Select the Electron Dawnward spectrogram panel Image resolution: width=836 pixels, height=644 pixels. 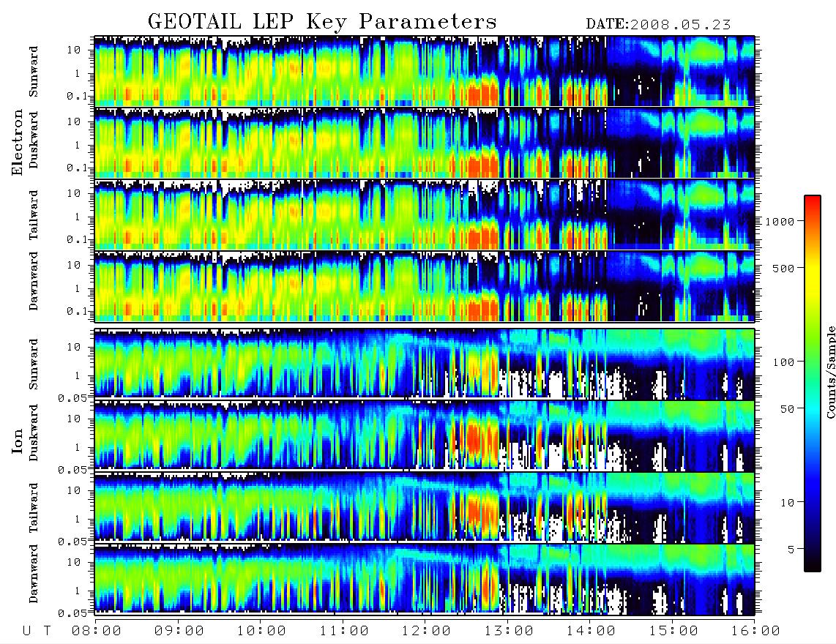(x=425, y=286)
